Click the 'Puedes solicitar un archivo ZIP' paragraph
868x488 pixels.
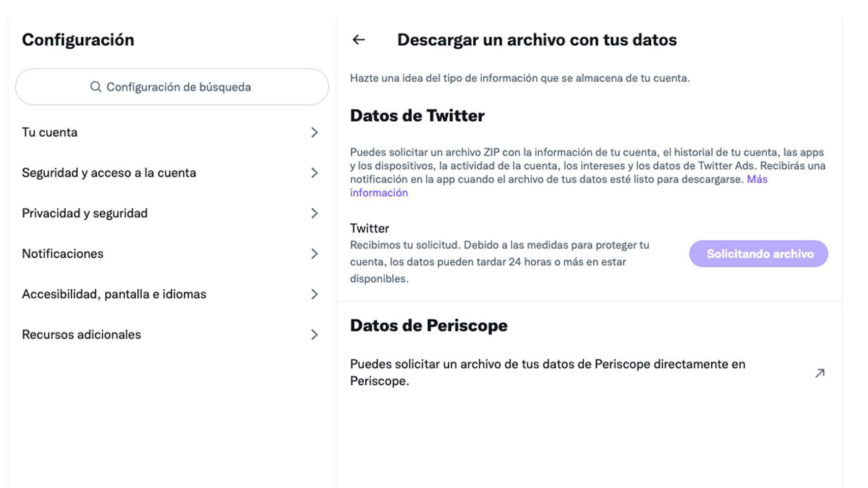tap(588, 172)
